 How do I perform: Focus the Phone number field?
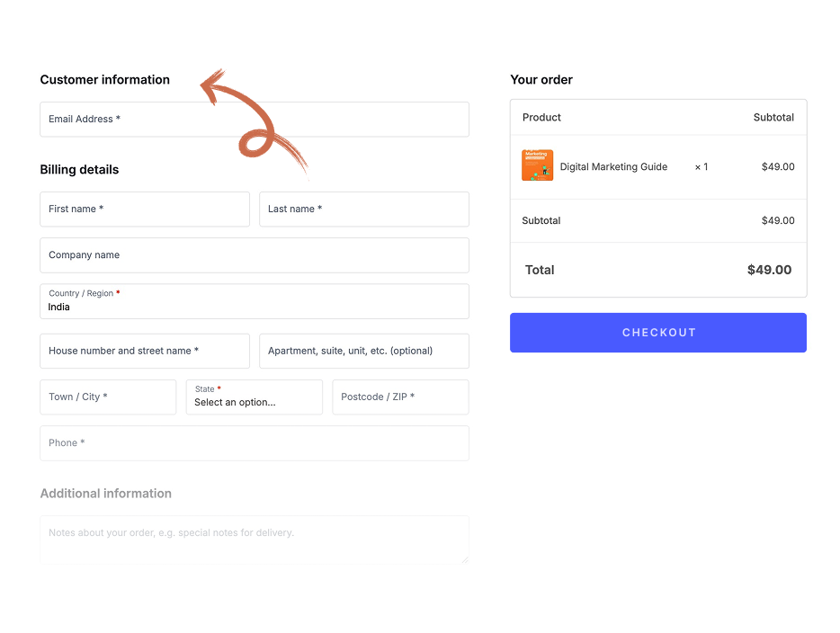click(x=254, y=443)
